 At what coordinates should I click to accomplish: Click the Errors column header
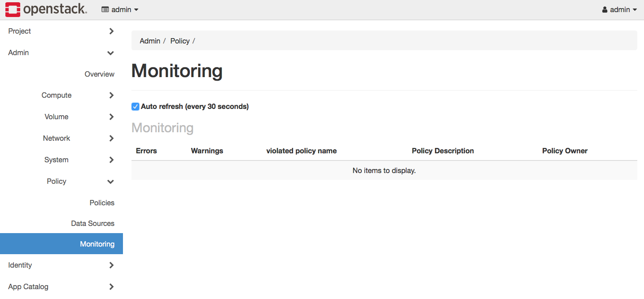pyautogui.click(x=146, y=151)
